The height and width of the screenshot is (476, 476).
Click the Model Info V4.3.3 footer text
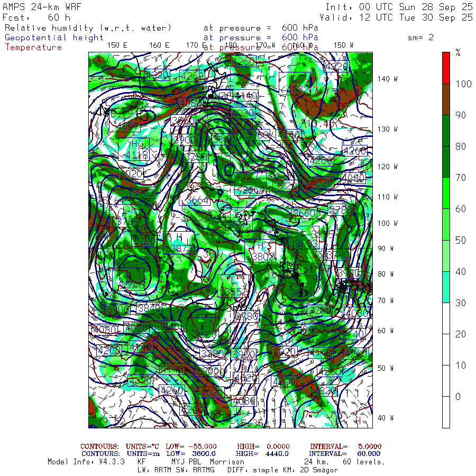point(86,462)
